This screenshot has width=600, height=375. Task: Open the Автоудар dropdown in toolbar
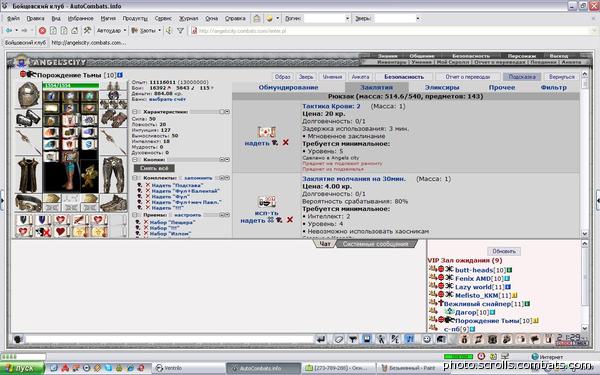point(111,31)
